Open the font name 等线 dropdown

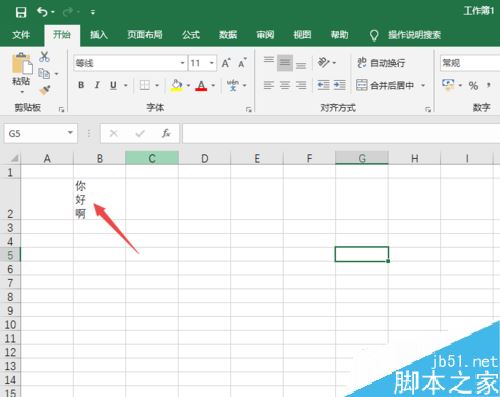[x=182, y=63]
